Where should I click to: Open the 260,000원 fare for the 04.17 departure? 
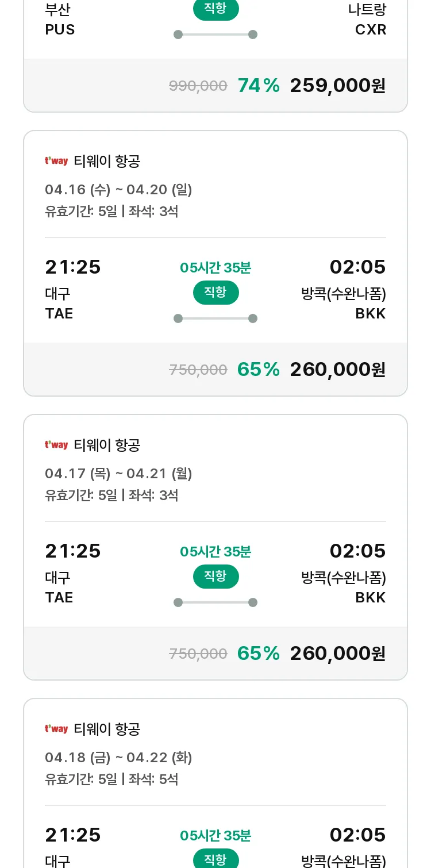(x=337, y=654)
